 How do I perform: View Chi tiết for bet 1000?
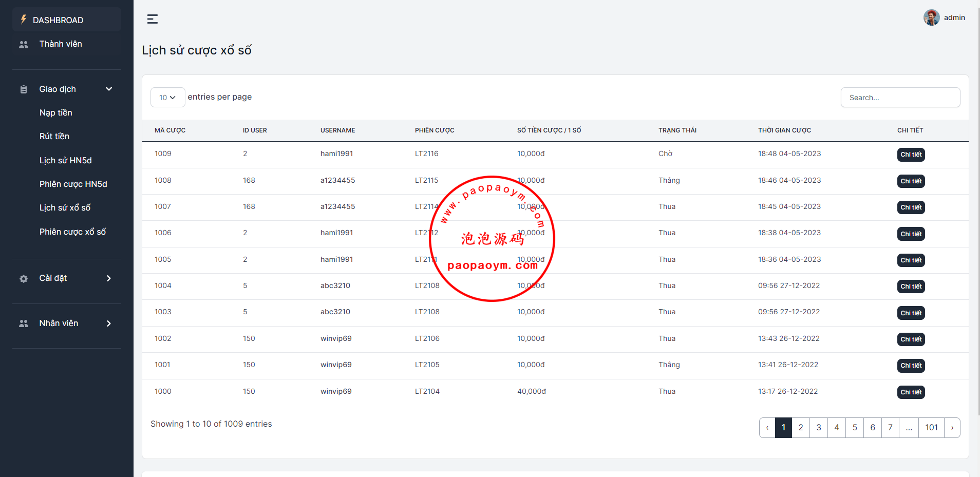[911, 392]
